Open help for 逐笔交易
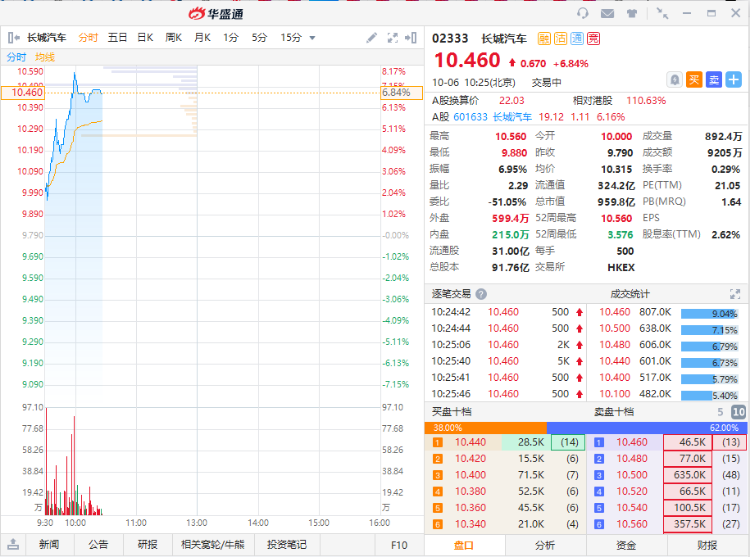Viewport: 750px width, 557px height. [x=481, y=294]
